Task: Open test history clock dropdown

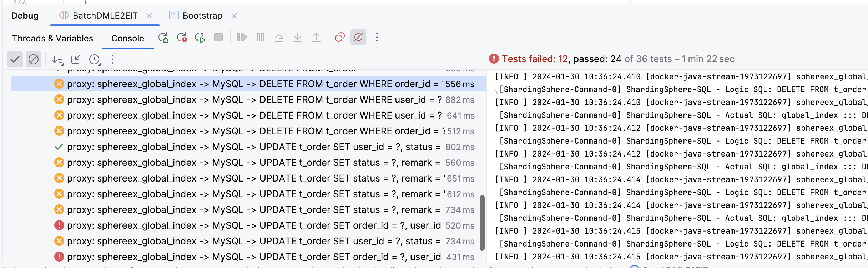Action: coord(95,59)
